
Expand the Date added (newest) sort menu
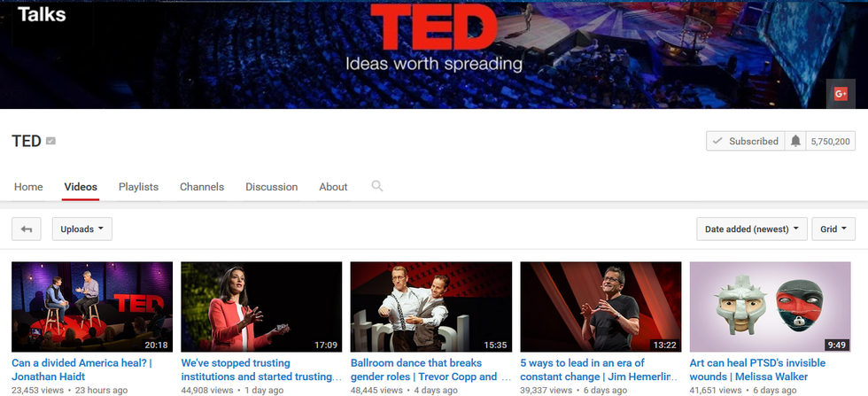point(751,229)
